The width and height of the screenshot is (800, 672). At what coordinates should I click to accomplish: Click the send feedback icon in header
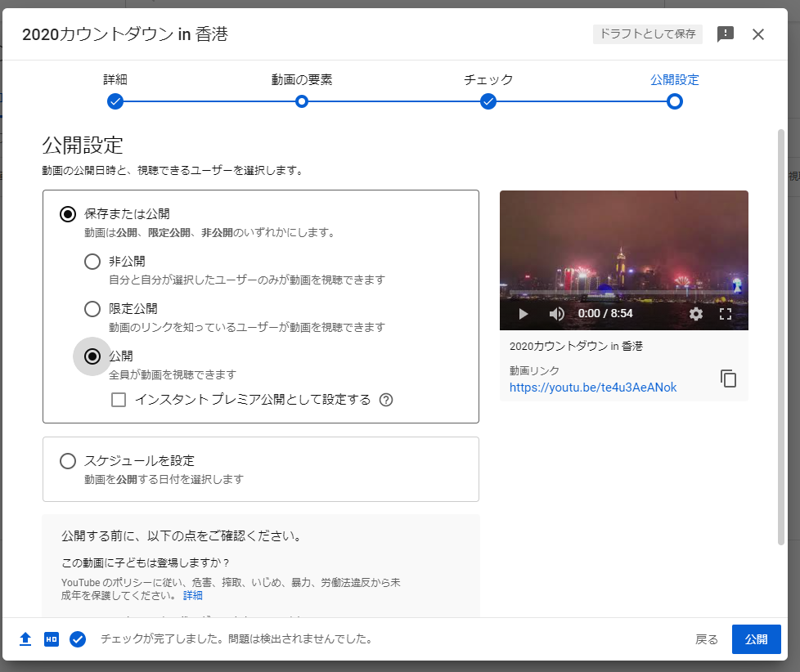[x=725, y=34]
